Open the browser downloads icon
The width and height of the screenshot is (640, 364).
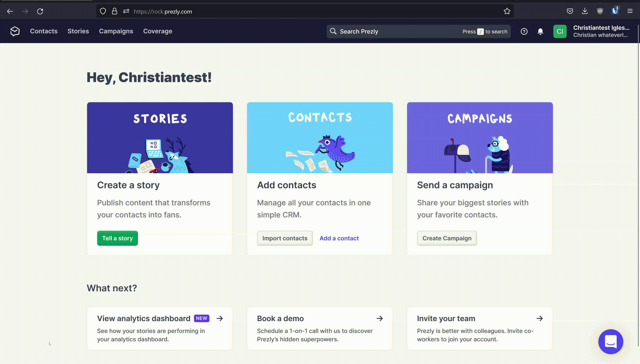point(585,11)
